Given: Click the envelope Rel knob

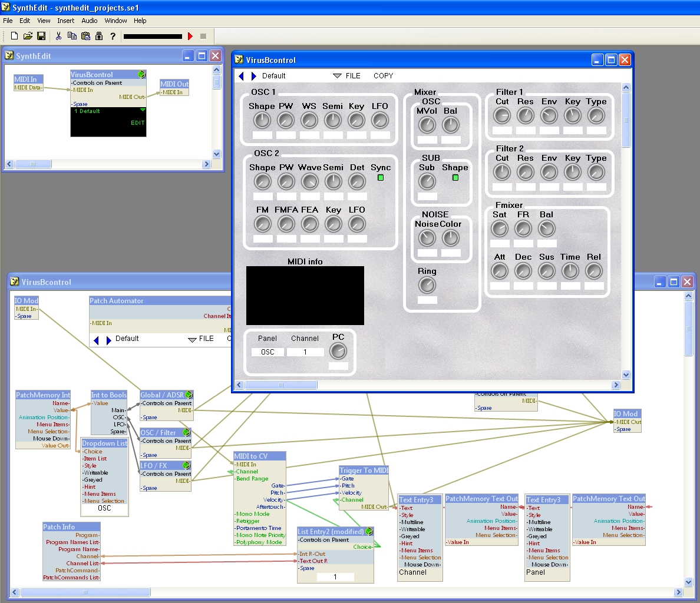Looking at the screenshot, I should tap(594, 271).
